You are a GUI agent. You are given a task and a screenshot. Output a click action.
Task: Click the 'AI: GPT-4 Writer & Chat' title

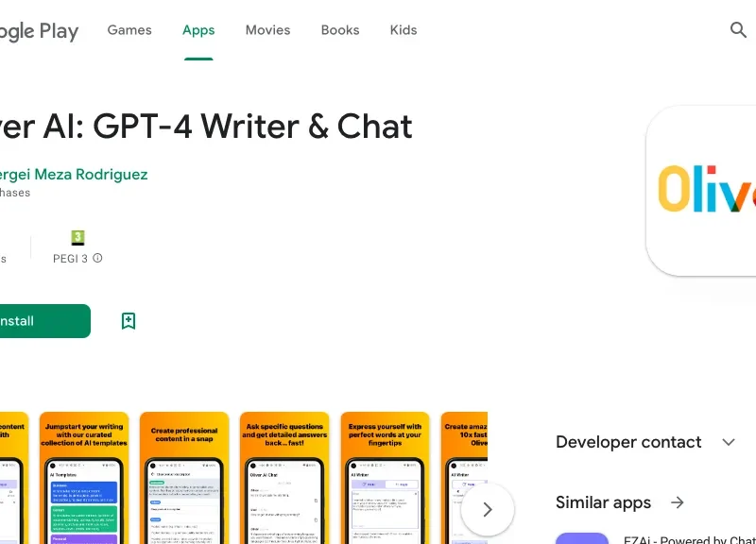[228, 127]
